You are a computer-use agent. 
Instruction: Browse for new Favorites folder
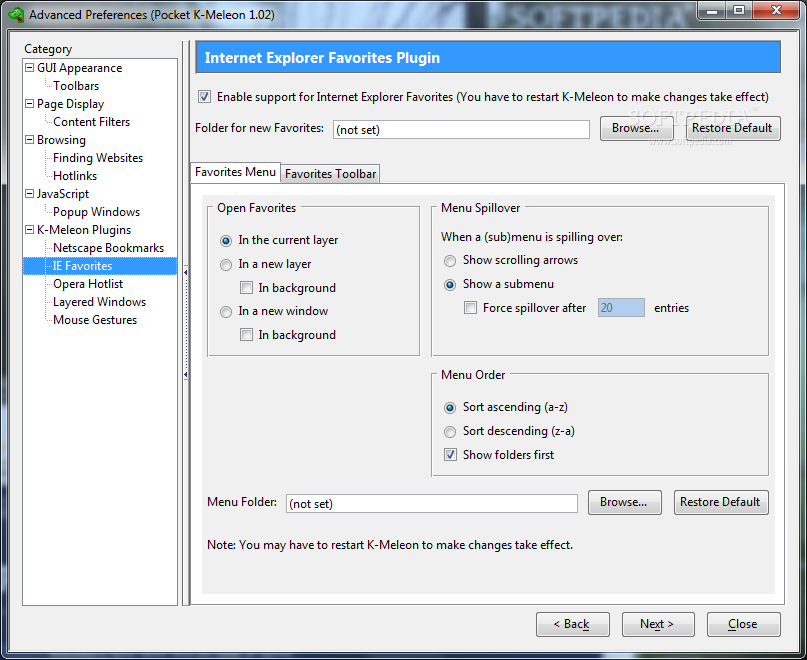point(636,128)
